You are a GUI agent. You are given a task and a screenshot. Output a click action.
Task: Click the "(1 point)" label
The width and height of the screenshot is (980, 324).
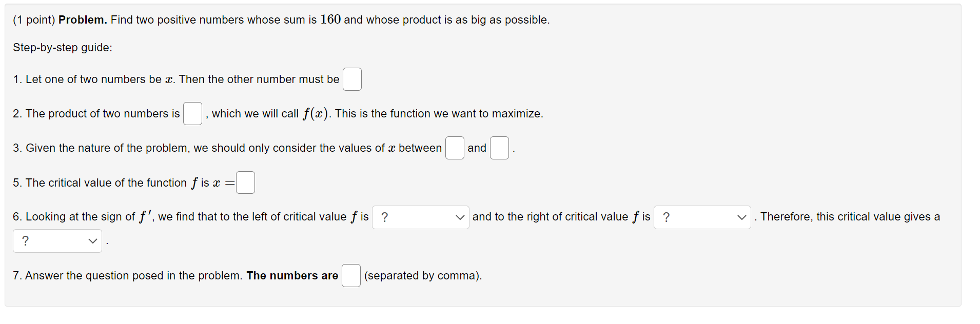pyautogui.click(x=32, y=19)
